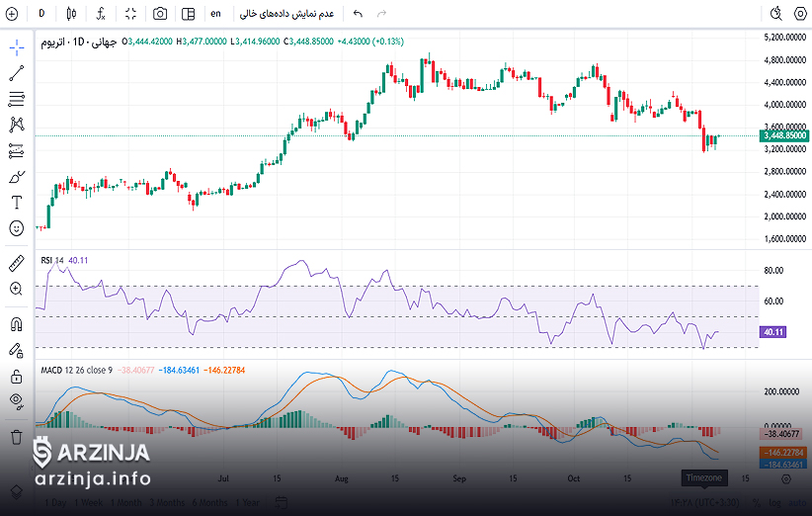
Task: Open the emoji stickers tool
Action: [x=17, y=228]
